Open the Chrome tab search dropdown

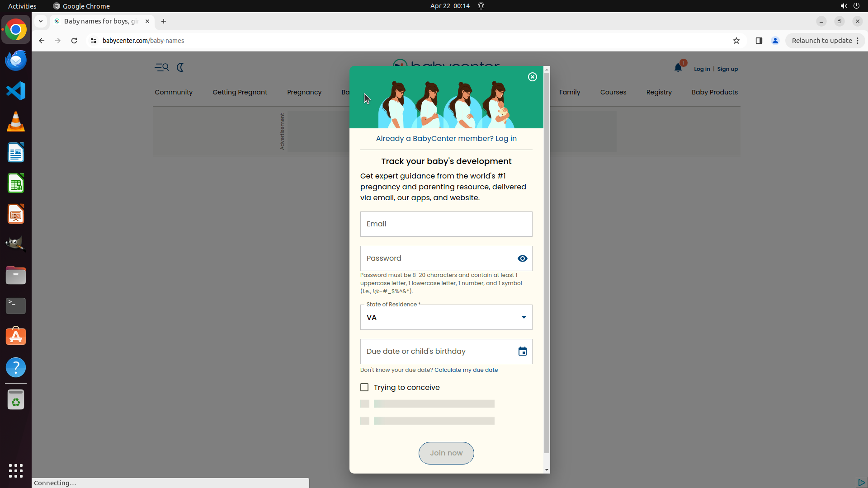point(41,21)
